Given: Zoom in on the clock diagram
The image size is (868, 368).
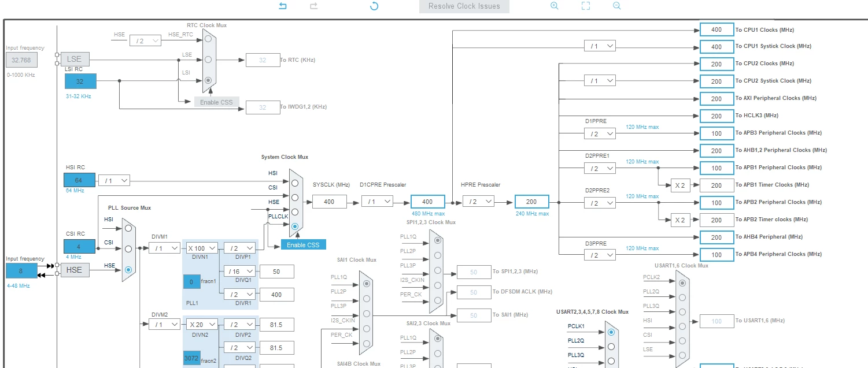Looking at the screenshot, I should pyautogui.click(x=554, y=6).
